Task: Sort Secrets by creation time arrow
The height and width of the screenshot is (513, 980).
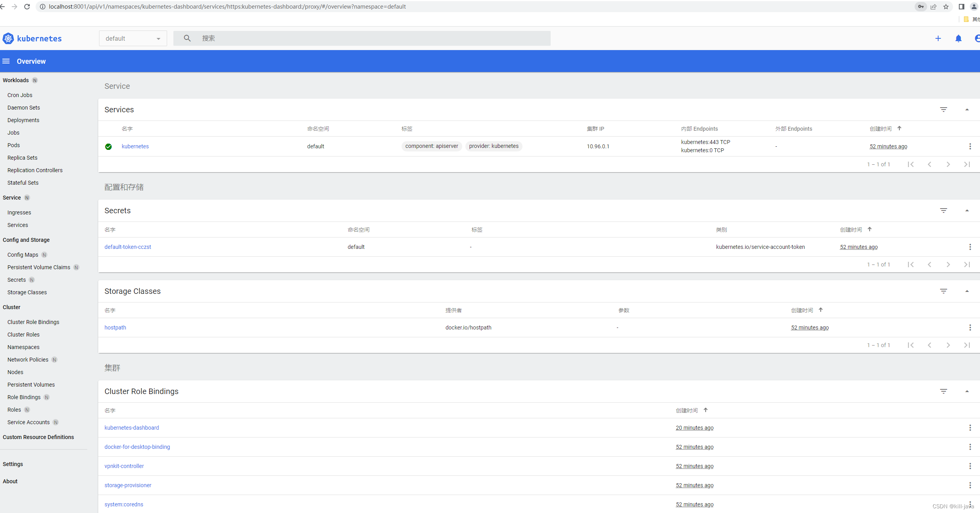Action: point(870,229)
